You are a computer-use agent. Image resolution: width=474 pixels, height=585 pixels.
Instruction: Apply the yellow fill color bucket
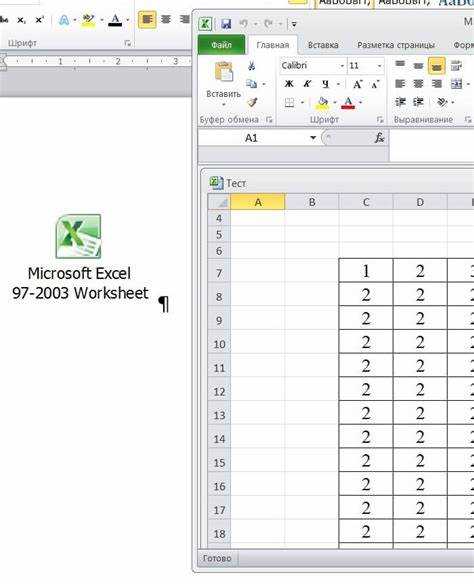point(323,103)
